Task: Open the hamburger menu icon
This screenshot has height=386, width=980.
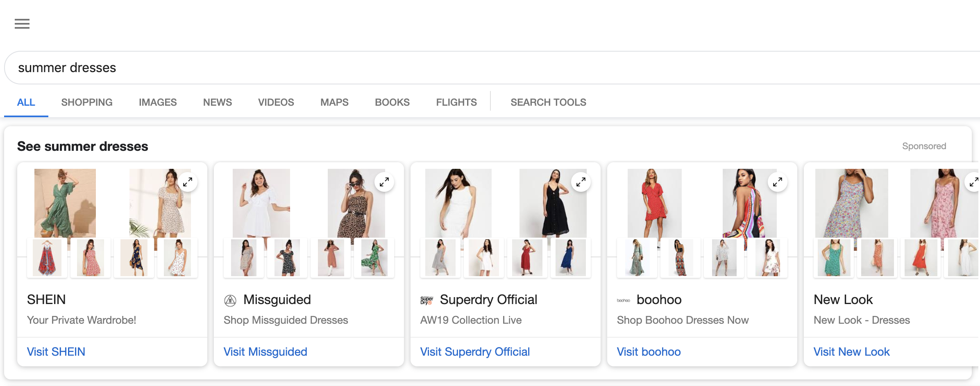Action: click(22, 24)
